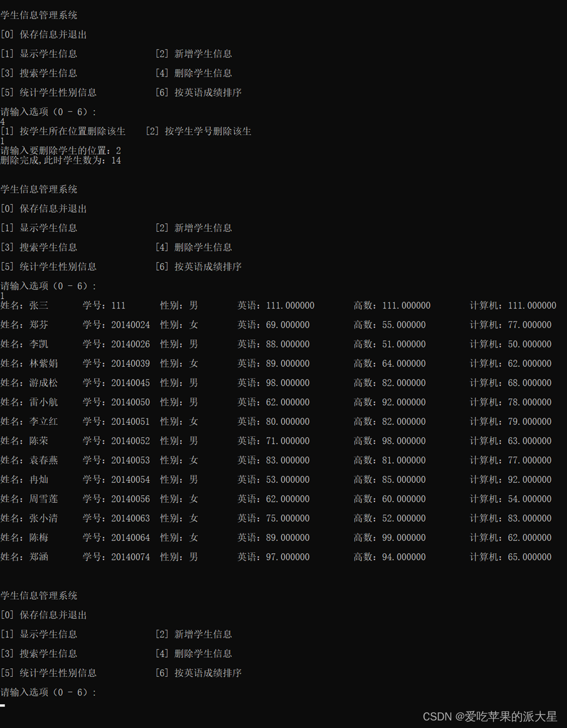Select the student name 雷小航

click(x=44, y=402)
